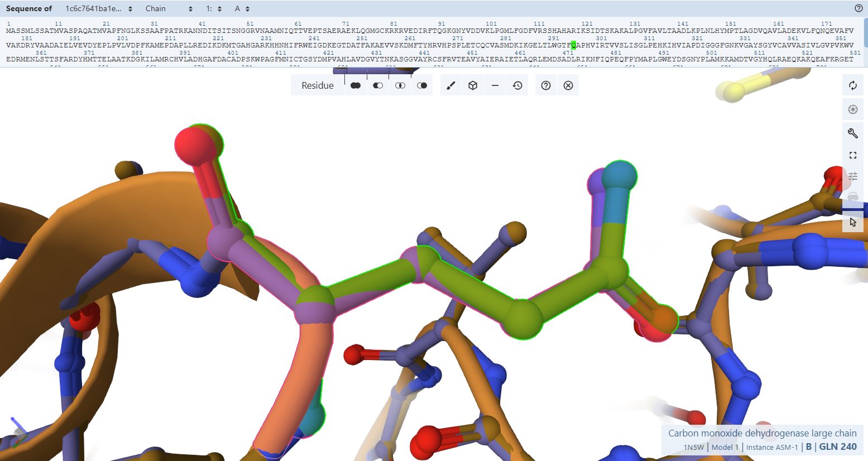Screen dimensions: 868x461
Task: Open viewport settings sliders icon
Action: [853, 176]
